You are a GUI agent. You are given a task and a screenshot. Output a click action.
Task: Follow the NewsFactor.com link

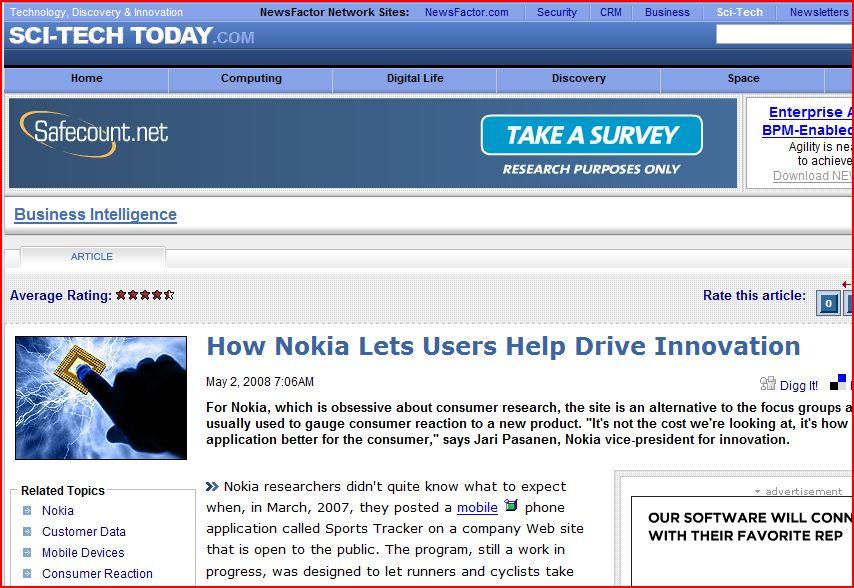click(466, 13)
